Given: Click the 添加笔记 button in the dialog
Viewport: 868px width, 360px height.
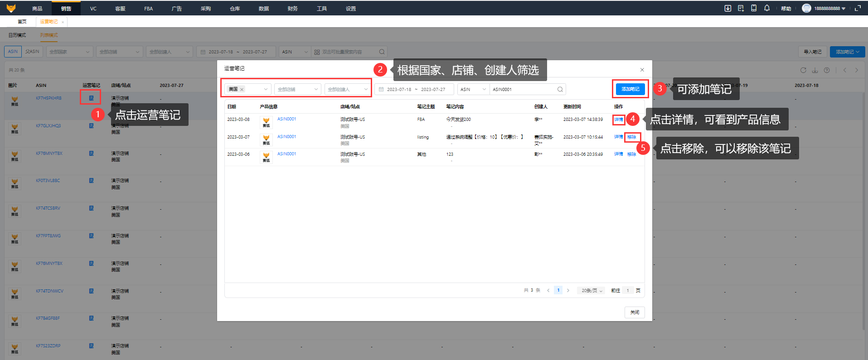Looking at the screenshot, I should coord(630,89).
